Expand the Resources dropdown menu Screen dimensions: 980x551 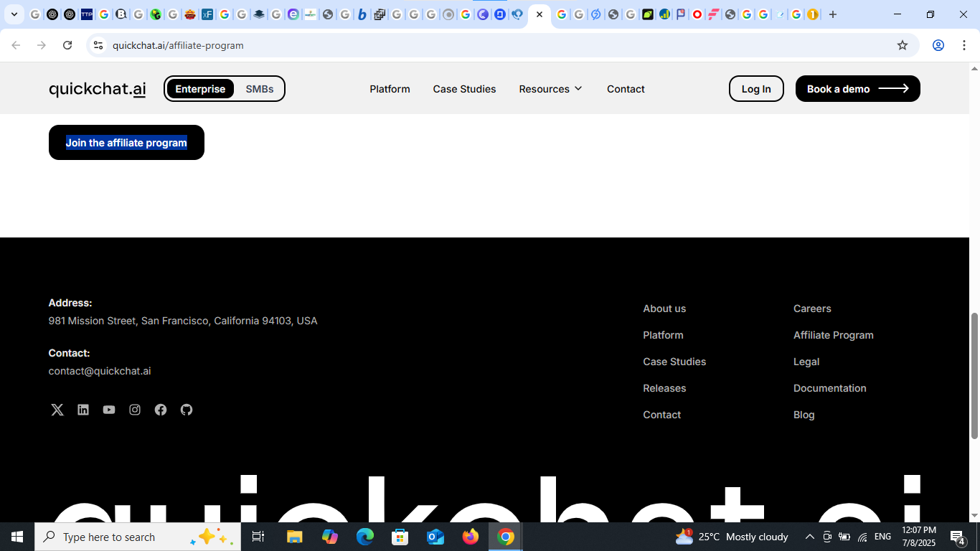(x=550, y=89)
